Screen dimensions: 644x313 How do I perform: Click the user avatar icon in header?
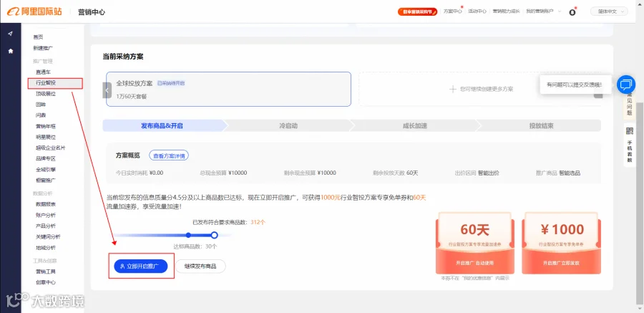pos(572,12)
